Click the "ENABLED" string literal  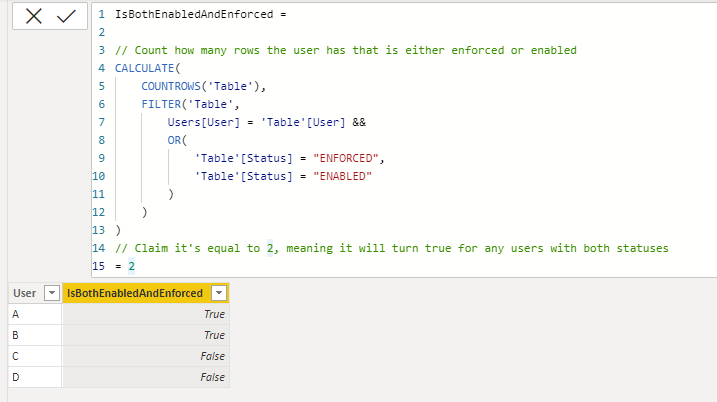point(342,176)
